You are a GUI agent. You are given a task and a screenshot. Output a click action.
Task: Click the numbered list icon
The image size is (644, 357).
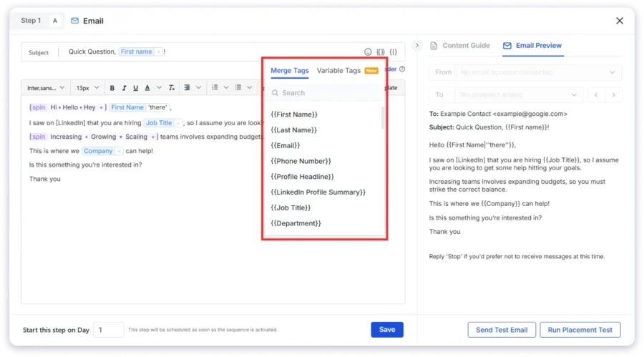(215, 87)
